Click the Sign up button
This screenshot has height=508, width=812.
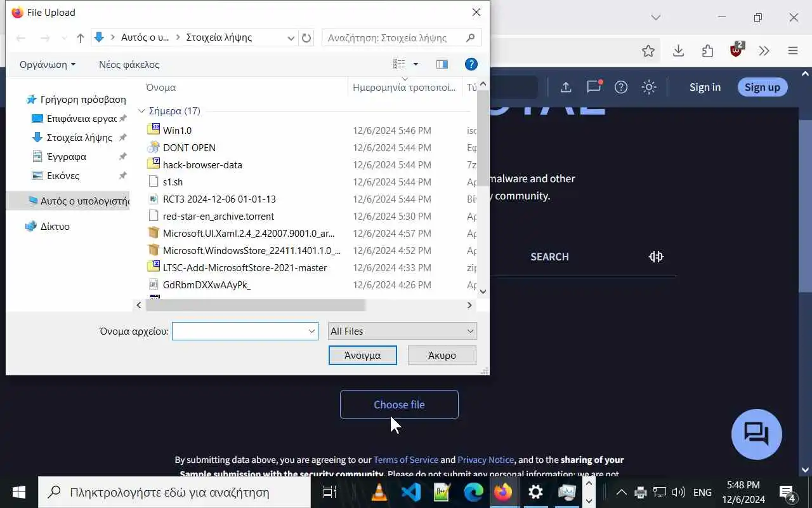pos(763,87)
